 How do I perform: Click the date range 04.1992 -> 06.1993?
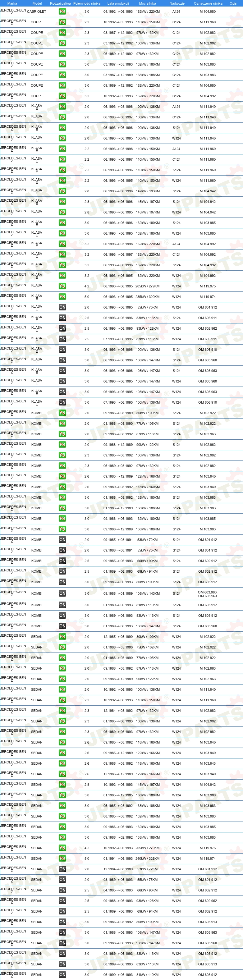click(x=118, y=11)
